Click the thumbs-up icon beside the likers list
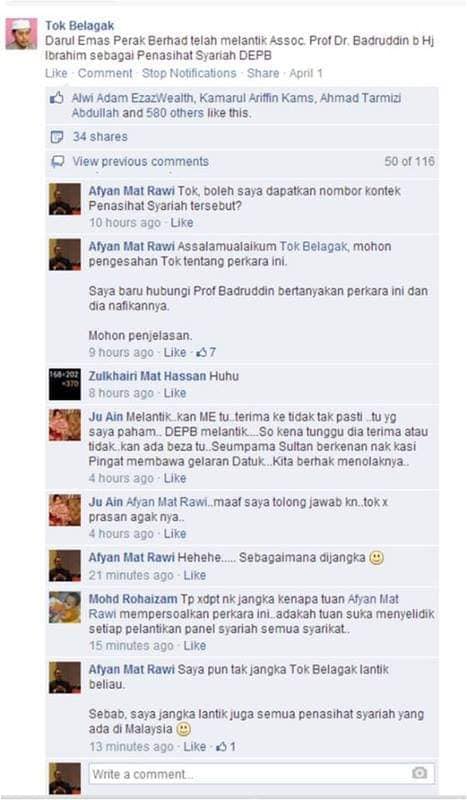 tap(57, 98)
